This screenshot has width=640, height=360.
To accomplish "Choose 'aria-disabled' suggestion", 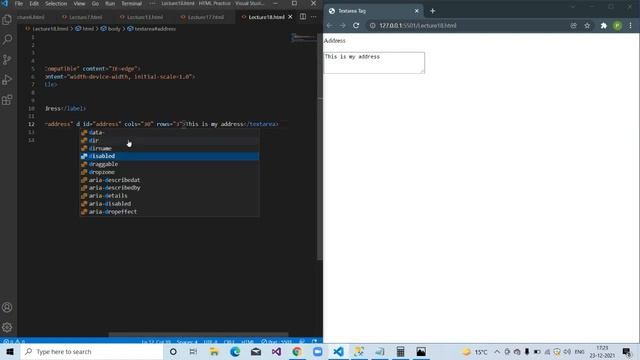I will tap(169, 204).
